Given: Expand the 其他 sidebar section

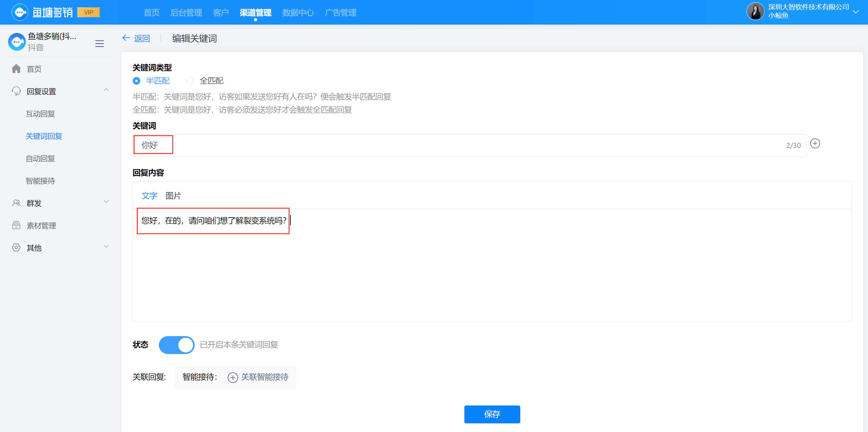Looking at the screenshot, I should pyautogui.click(x=106, y=246).
